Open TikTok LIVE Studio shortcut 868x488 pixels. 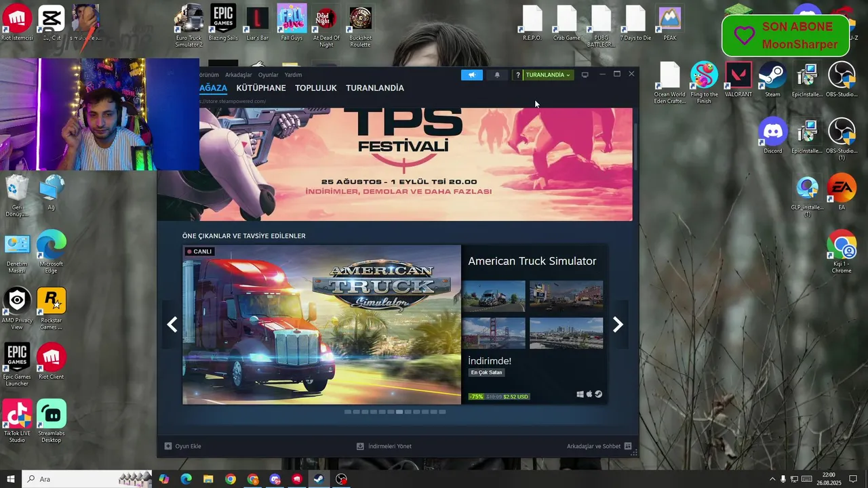(x=17, y=421)
